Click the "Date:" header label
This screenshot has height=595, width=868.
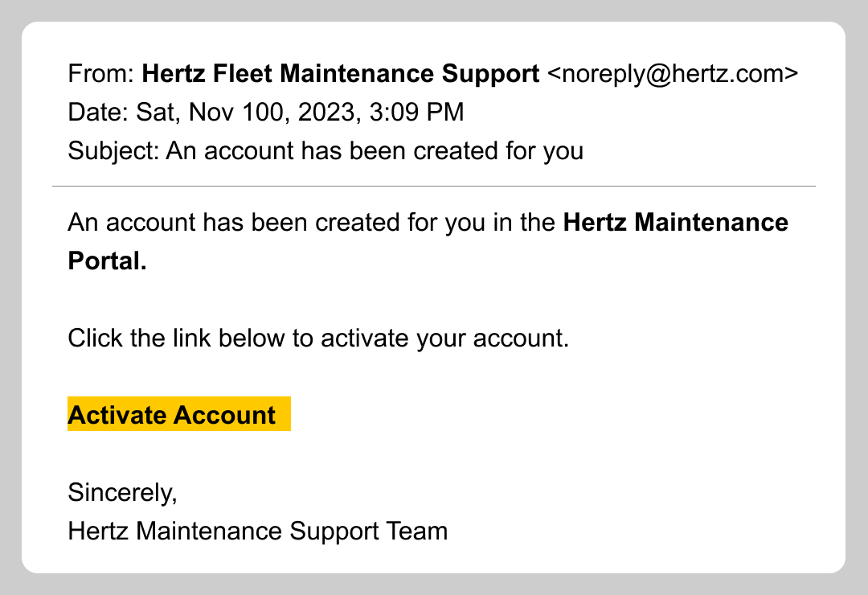99,112
